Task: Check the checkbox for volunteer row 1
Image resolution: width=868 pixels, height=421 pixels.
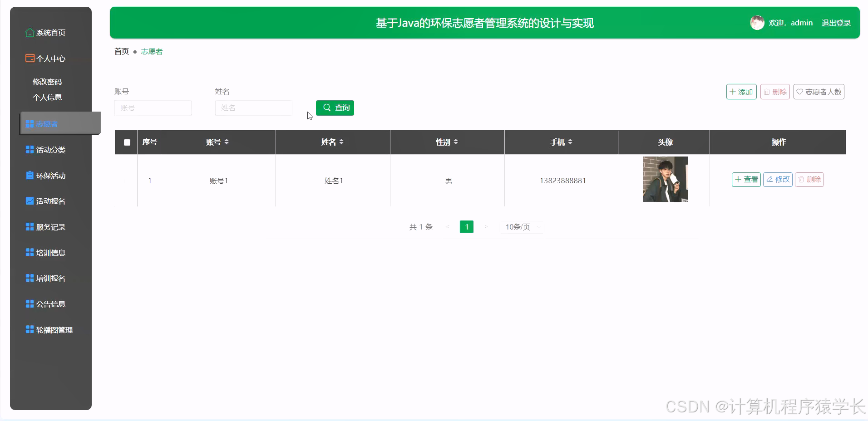Action: pos(127,180)
